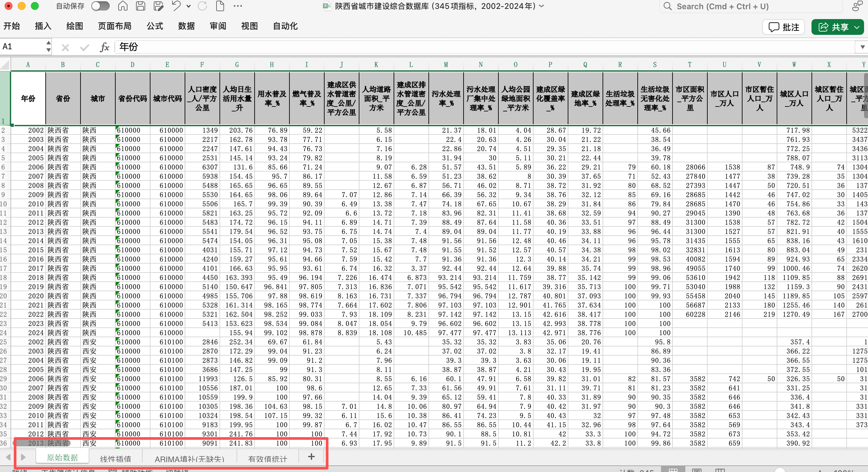Click the Save As icon with pencil
Image resolution: width=868 pixels, height=472 pixels.
pos(158,6)
